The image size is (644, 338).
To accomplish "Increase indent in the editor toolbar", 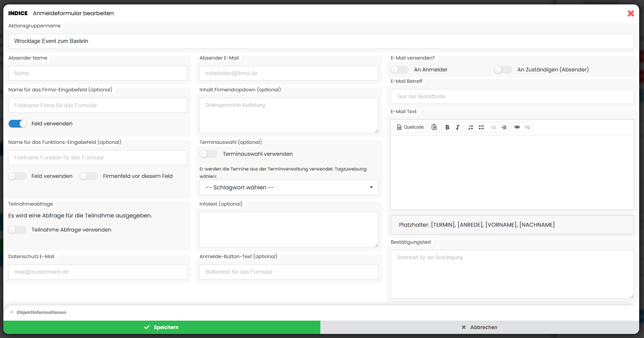I will click(504, 127).
